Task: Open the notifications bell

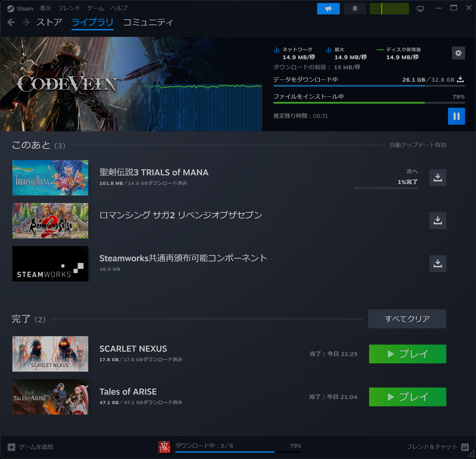Action: (x=355, y=9)
